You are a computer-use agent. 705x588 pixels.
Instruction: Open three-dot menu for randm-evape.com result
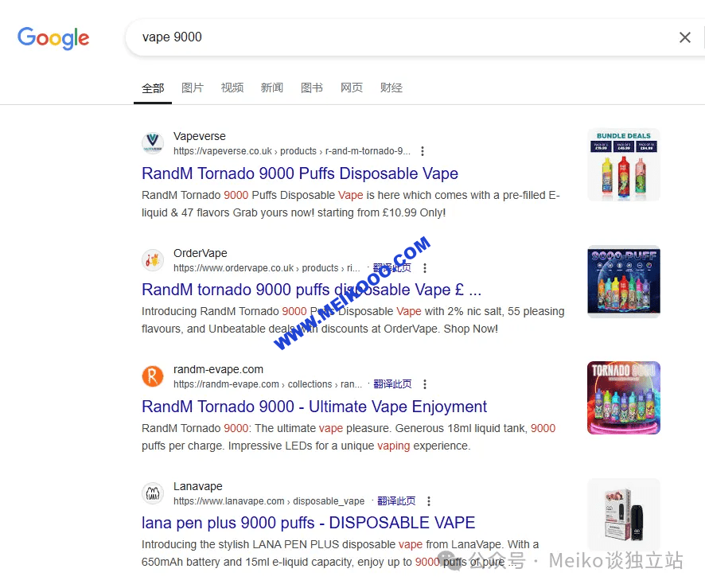pyautogui.click(x=425, y=384)
